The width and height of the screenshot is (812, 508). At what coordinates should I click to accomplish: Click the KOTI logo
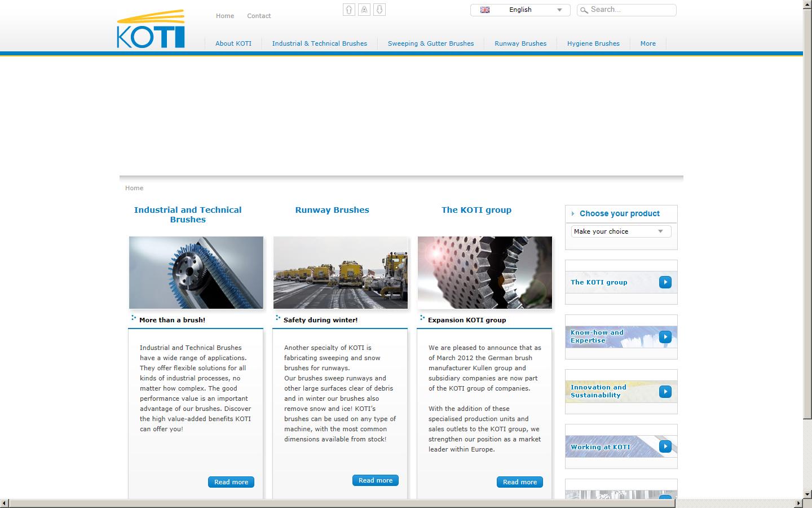151,29
